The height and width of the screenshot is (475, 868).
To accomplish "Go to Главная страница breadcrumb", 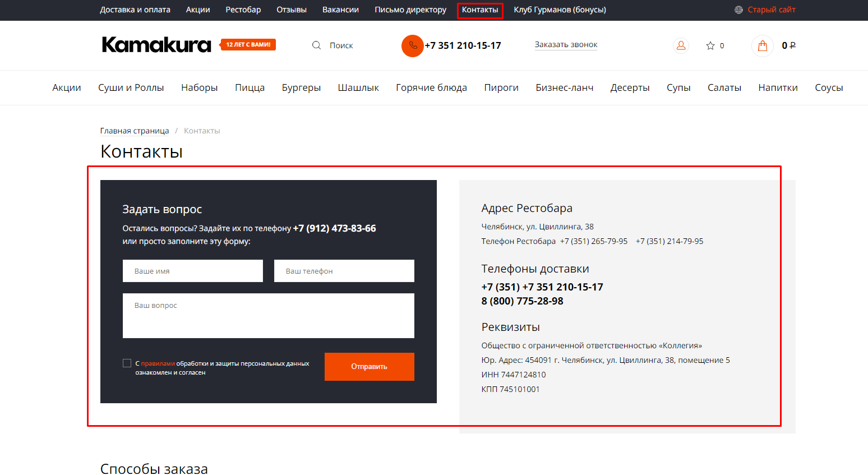I will [x=135, y=131].
